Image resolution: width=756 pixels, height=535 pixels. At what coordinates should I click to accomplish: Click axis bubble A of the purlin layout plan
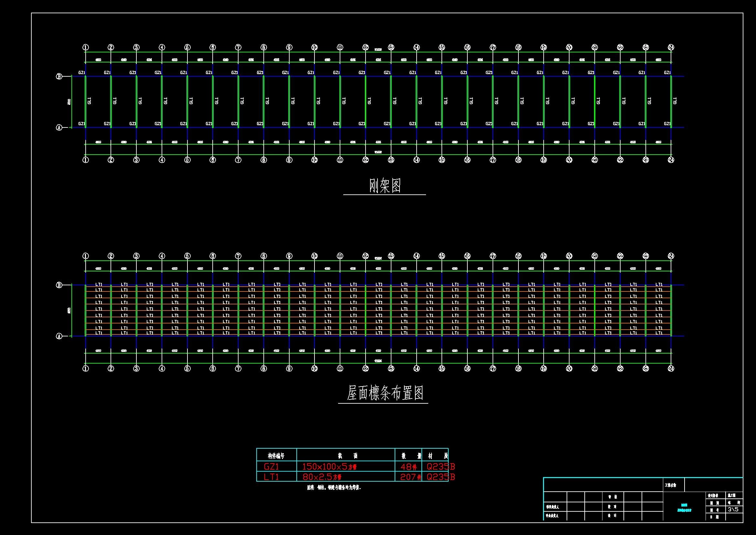point(59,336)
